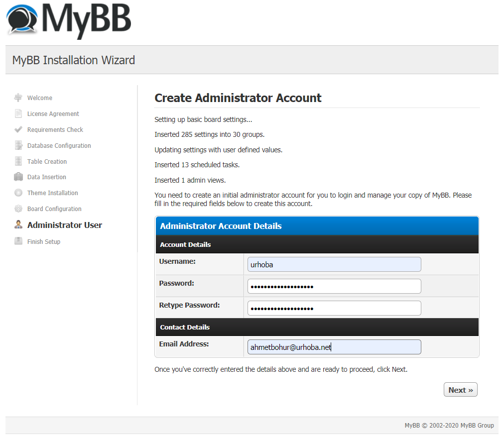Screen dimensions: 504x441
Task: Select the Data Insertion step icon
Action: 18,177
